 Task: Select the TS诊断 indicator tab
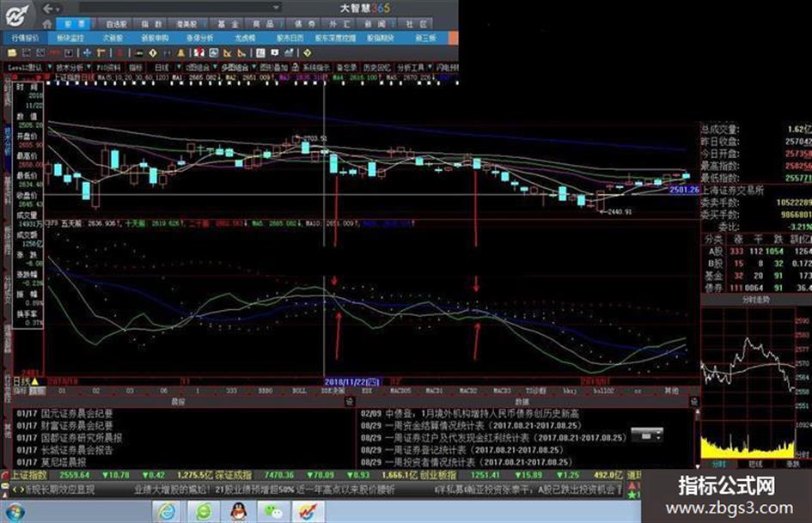[536, 391]
